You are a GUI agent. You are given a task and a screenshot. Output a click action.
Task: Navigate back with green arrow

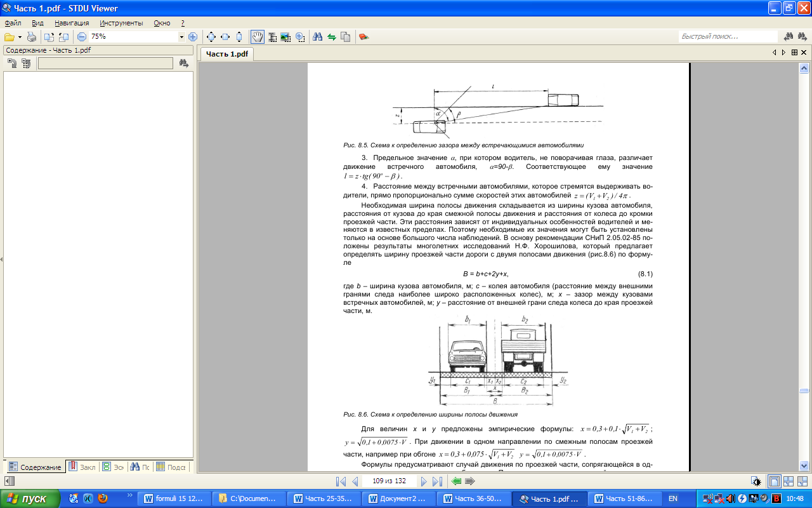(x=455, y=481)
